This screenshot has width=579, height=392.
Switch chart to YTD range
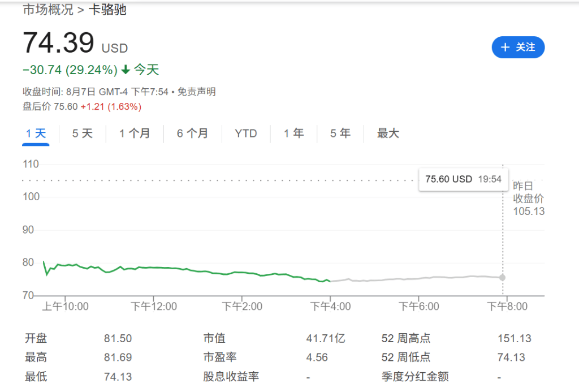(x=246, y=133)
